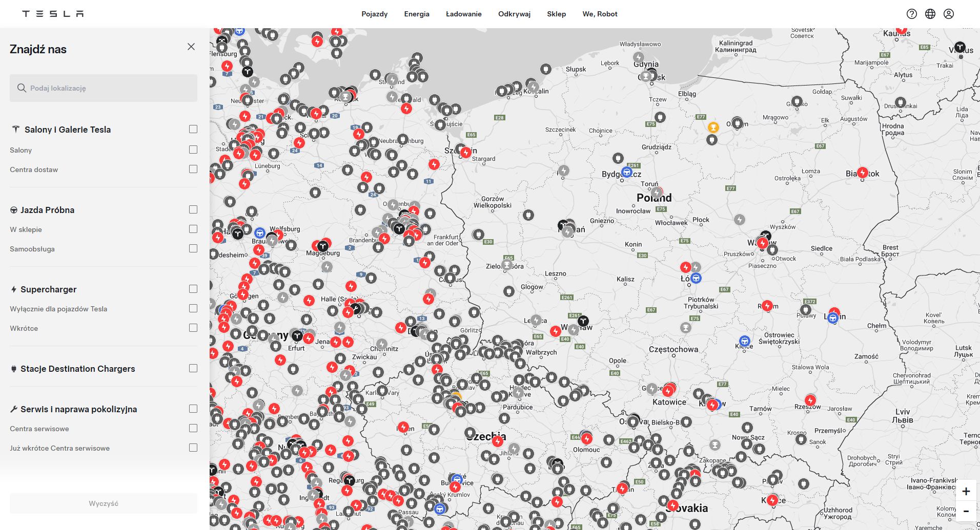980x530 pixels.
Task: Zoom out the map with minus button
Action: tap(966, 511)
